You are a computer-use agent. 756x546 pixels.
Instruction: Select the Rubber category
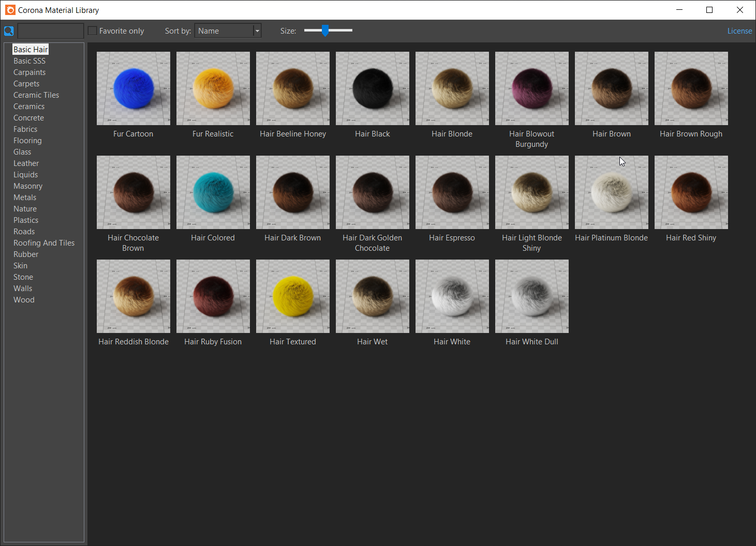pyautogui.click(x=26, y=254)
